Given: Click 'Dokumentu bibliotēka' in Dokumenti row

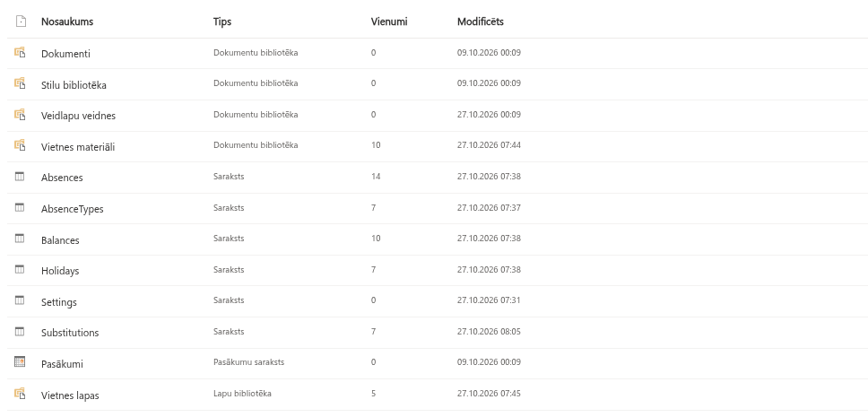Looking at the screenshot, I should pos(256,53).
